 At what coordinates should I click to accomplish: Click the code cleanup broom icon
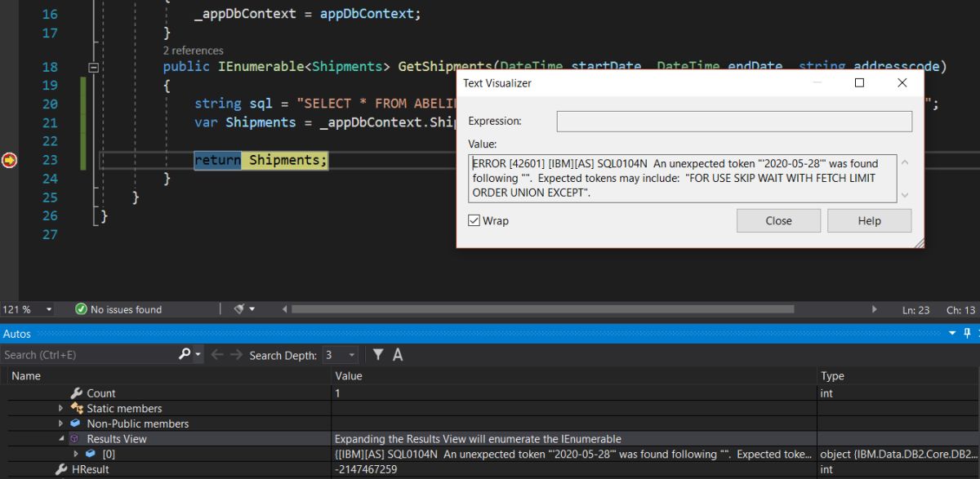(x=239, y=309)
